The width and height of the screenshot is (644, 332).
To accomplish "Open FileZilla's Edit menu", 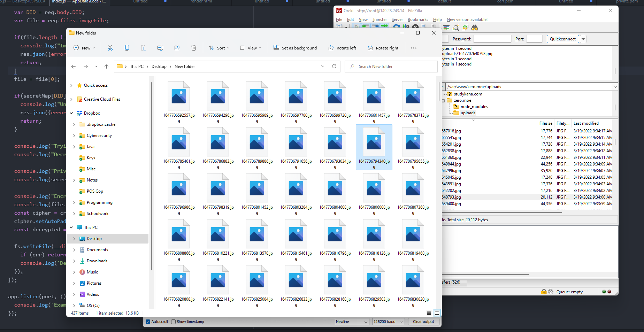I will coord(351,20).
